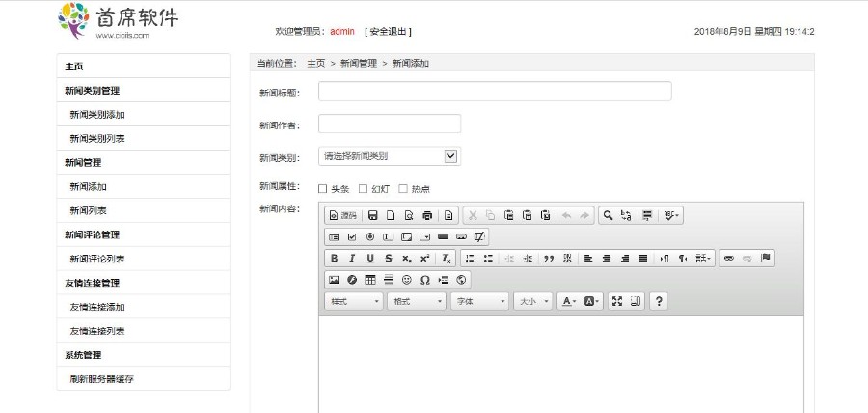
Task: Insert a Radio Button form field via toolbar
Action: click(370, 237)
